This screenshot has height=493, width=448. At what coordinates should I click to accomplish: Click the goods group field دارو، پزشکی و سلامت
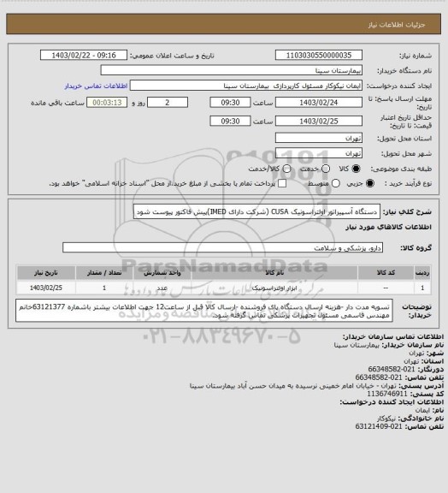[x=222, y=247]
